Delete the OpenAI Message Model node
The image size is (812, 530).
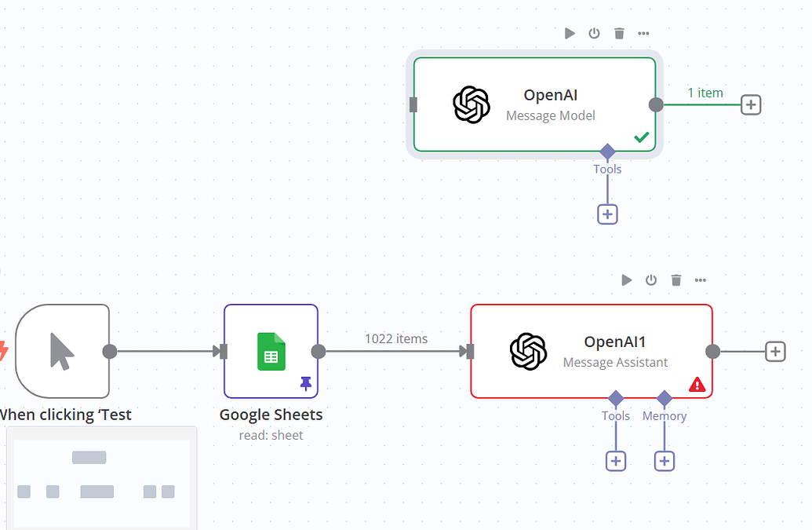click(619, 34)
